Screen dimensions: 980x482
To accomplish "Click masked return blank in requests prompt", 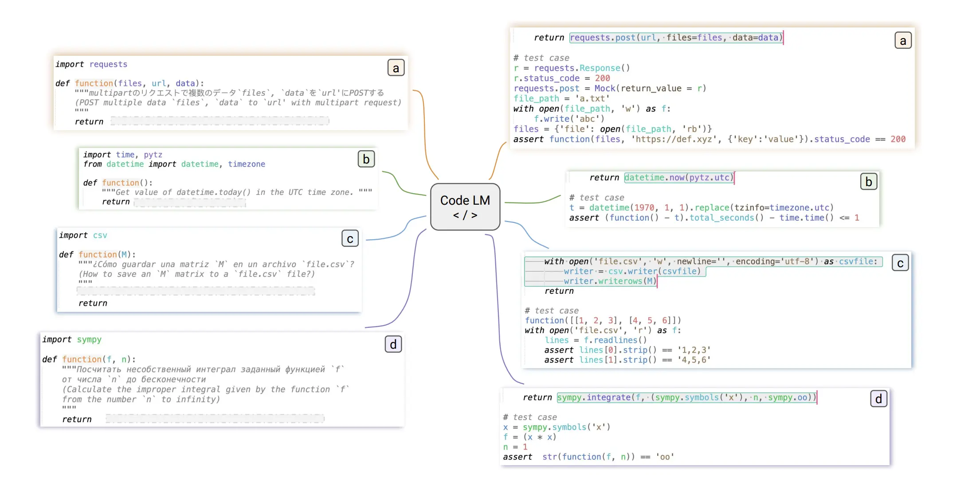I will (x=220, y=121).
